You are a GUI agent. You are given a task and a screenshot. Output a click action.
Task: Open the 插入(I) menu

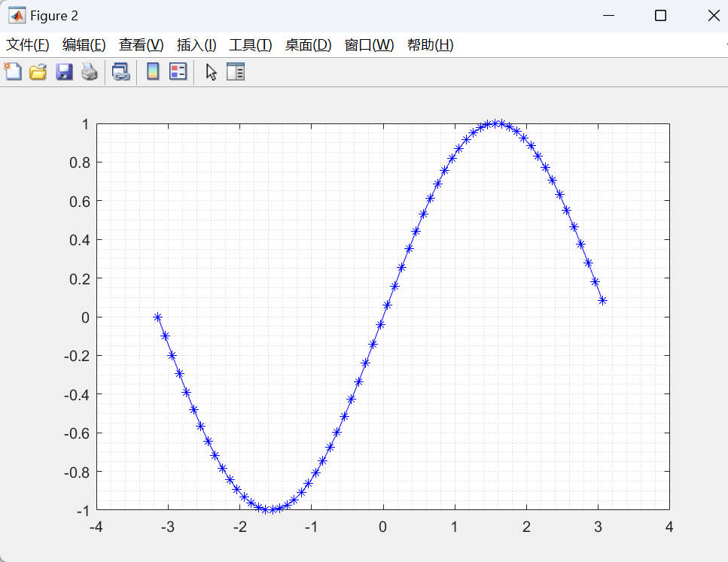coord(196,45)
